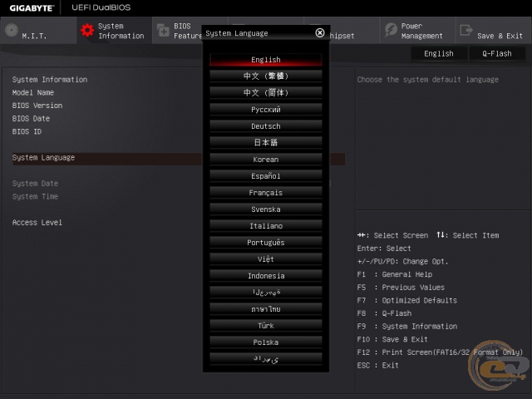The width and height of the screenshot is (532, 399).
Task: Click the English language button top right
Action: (439, 53)
